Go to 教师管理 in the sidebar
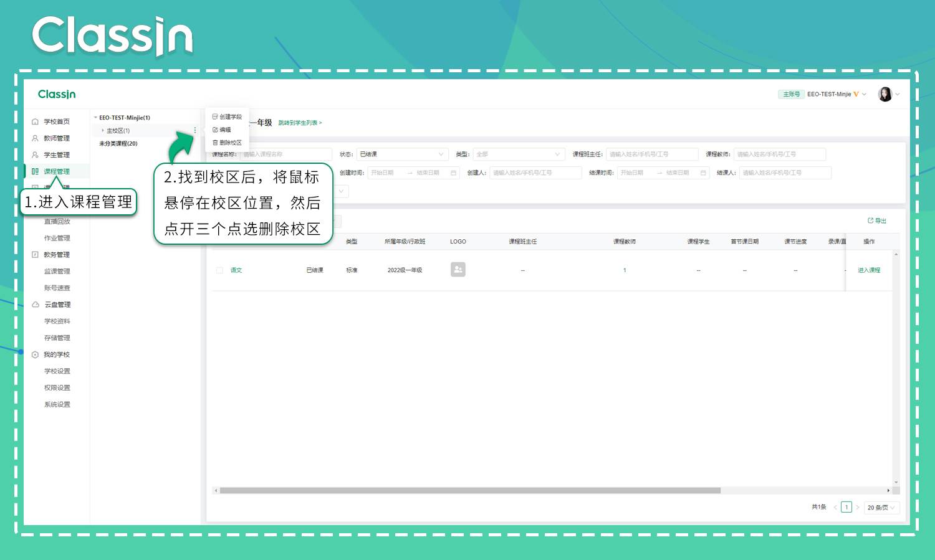This screenshot has height=560, width=935. point(57,138)
